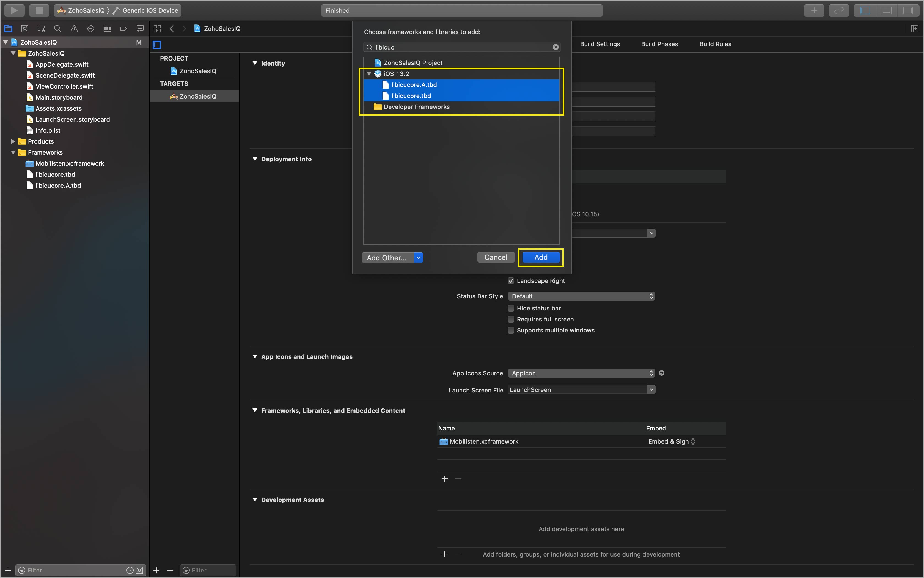Collapse the Identity section
This screenshot has height=578, width=924.
(x=255, y=63)
